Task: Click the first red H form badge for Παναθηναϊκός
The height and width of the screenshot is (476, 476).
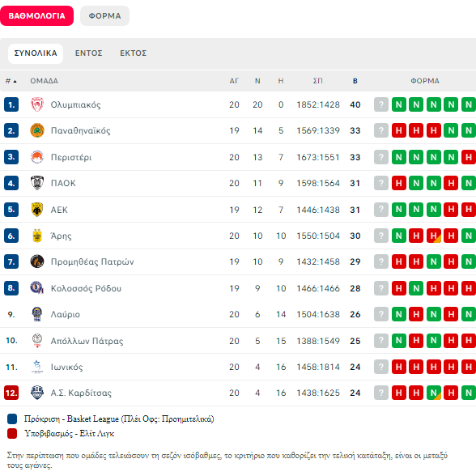Action: (x=399, y=130)
